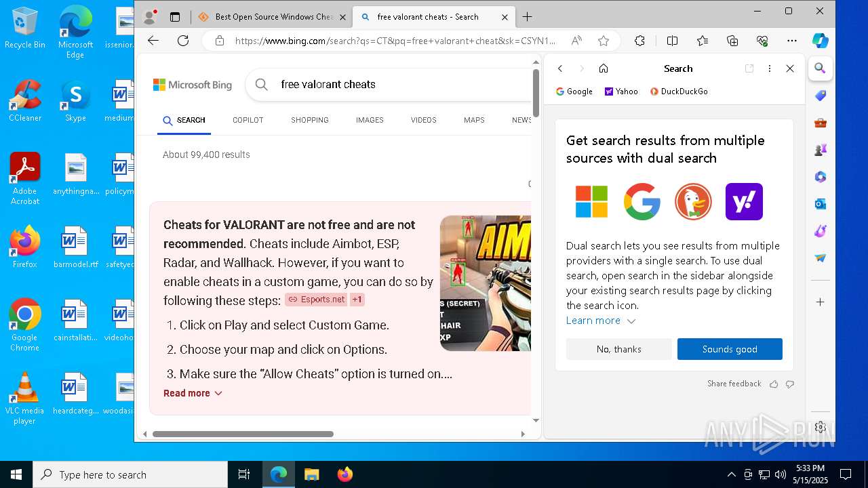Viewport: 868px width, 488px height.
Task: Show hidden system tray icons
Action: tap(731, 474)
